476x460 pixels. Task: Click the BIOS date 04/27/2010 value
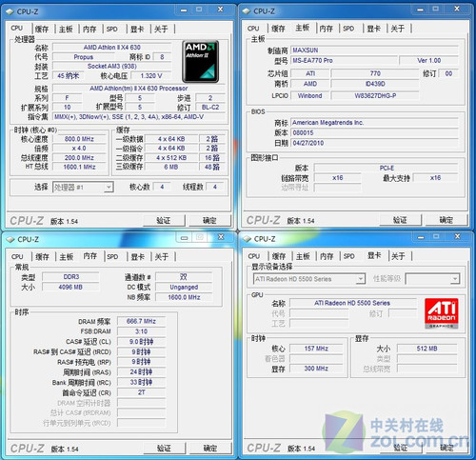click(x=374, y=143)
